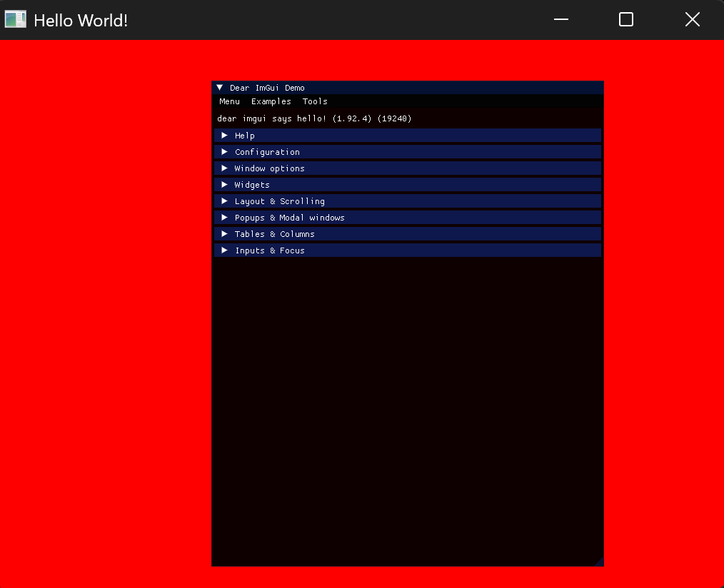This screenshot has height=588, width=724.
Task: Click the Hello World! window title text
Action: [81, 20]
